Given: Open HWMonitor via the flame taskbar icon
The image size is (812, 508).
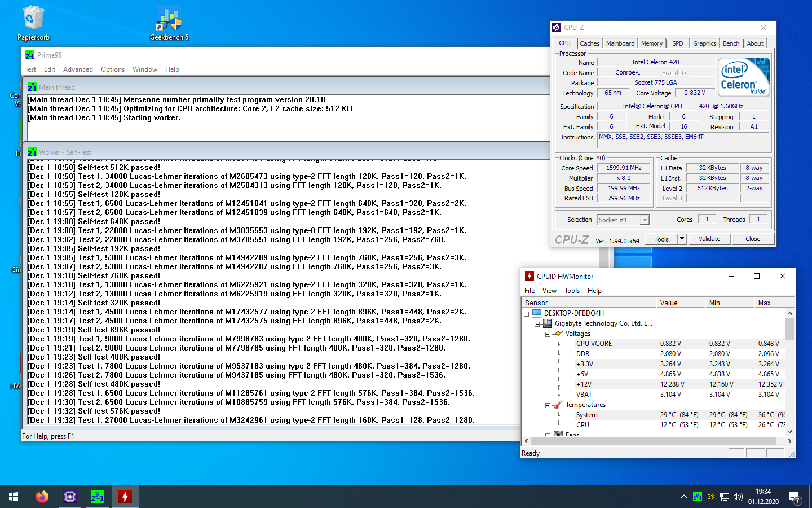Looking at the screenshot, I should (x=125, y=496).
